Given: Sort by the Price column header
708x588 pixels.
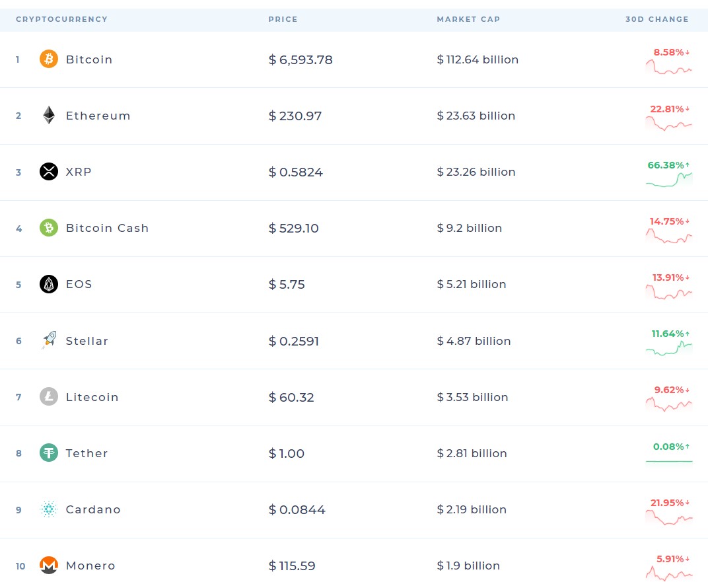Looking at the screenshot, I should 283,19.
